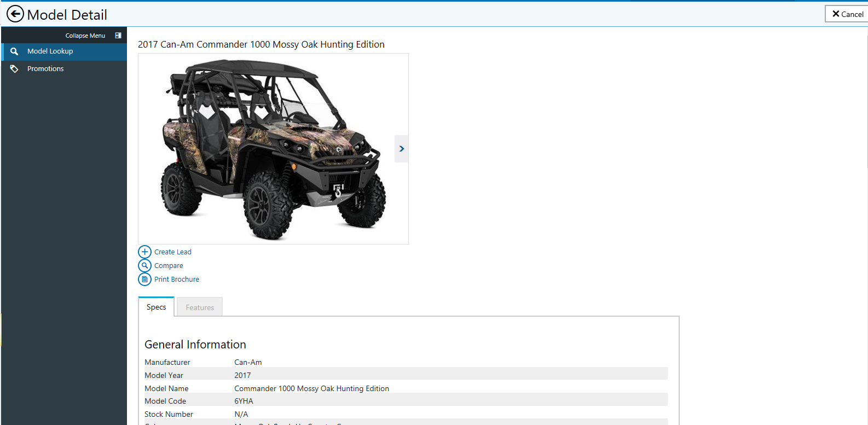Click the Create Lead link
This screenshot has height=425, width=868.
point(173,252)
